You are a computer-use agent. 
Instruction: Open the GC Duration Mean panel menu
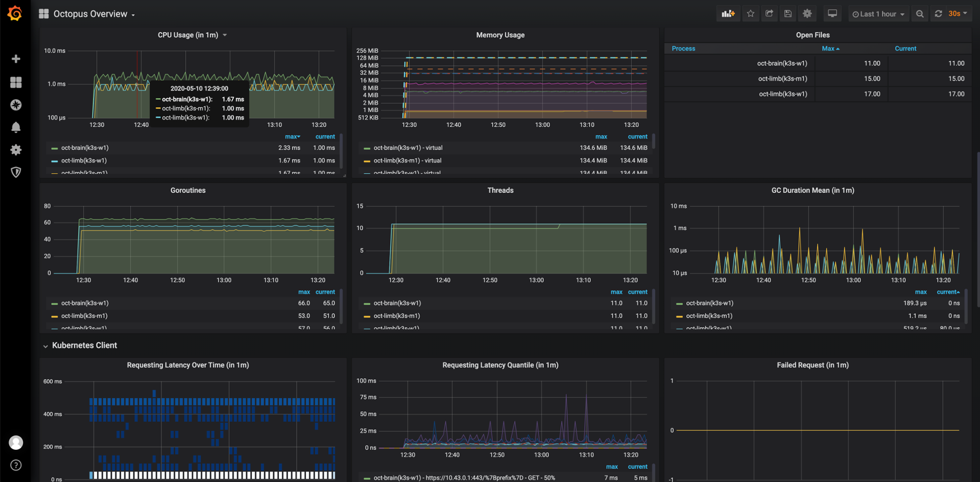[812, 191]
